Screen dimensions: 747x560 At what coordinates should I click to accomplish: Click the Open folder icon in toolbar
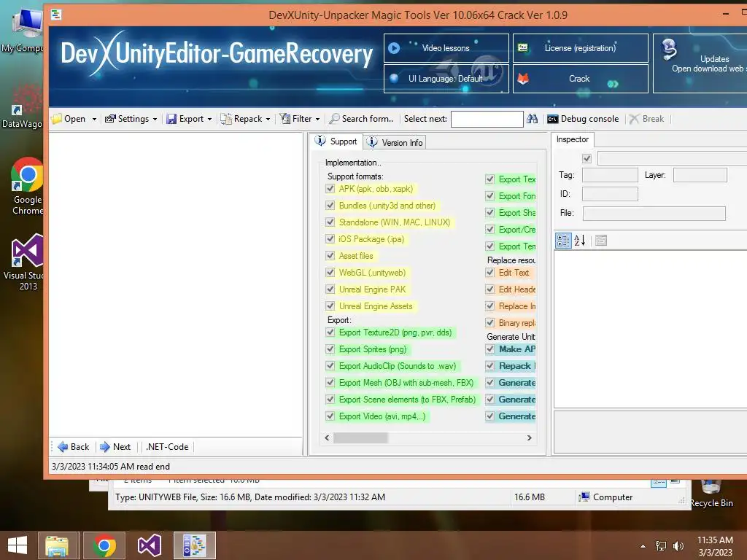tap(57, 119)
